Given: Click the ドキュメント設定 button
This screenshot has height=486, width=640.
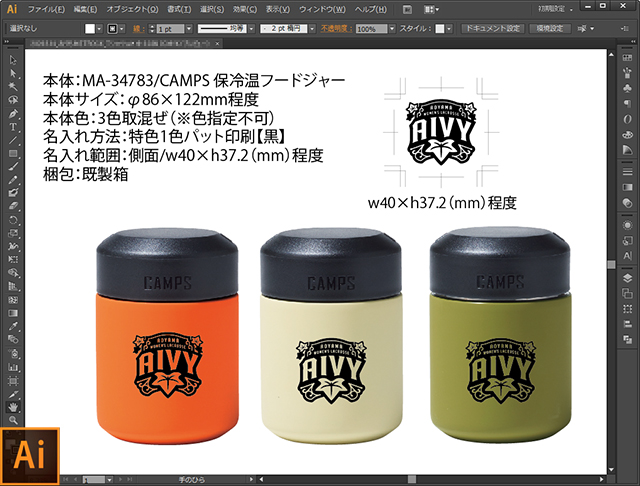Looking at the screenshot, I should [x=491, y=29].
